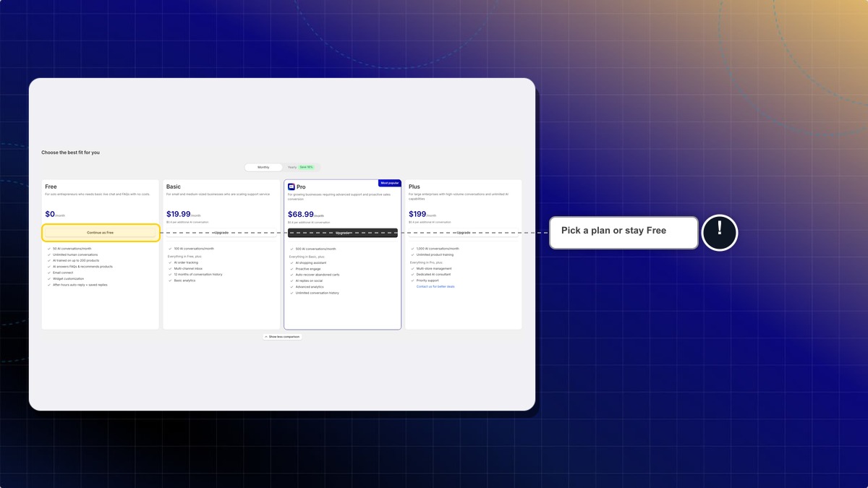Screen dimensions: 868x488
Task: Click the AI replies on social feature
Action: pos(309,281)
